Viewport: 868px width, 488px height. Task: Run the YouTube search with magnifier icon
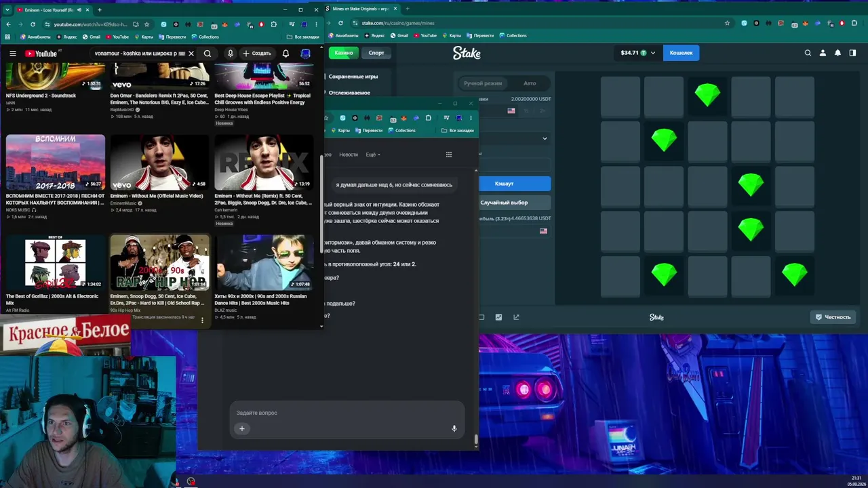pyautogui.click(x=208, y=54)
